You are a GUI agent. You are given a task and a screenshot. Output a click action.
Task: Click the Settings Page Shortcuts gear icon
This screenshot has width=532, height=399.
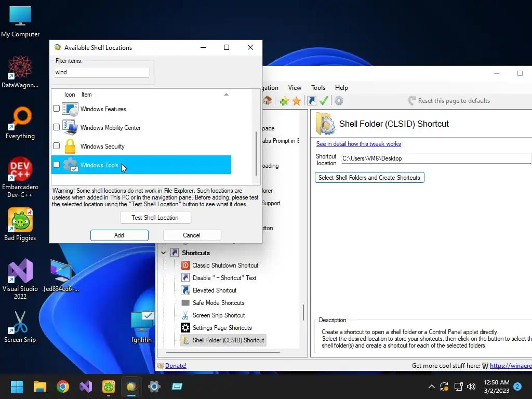pos(185,327)
